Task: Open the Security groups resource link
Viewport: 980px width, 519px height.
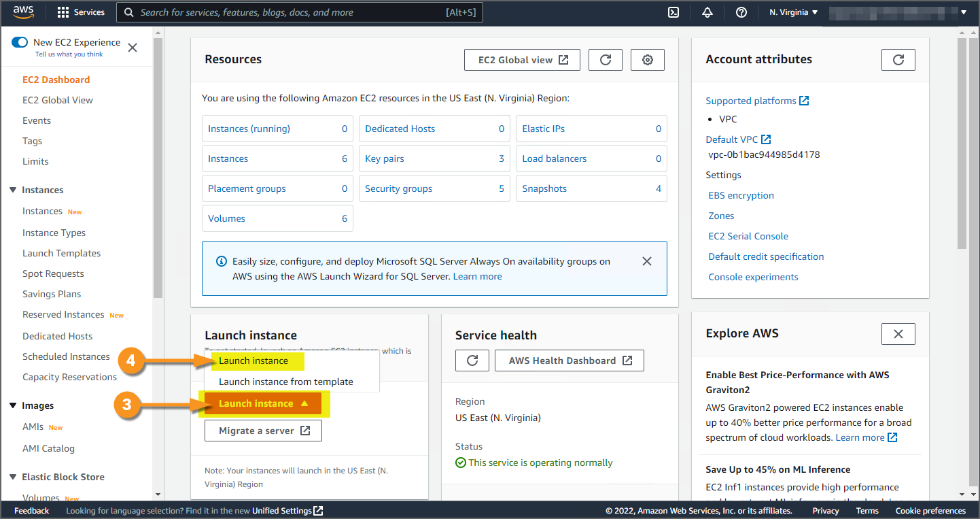Action: 398,188
